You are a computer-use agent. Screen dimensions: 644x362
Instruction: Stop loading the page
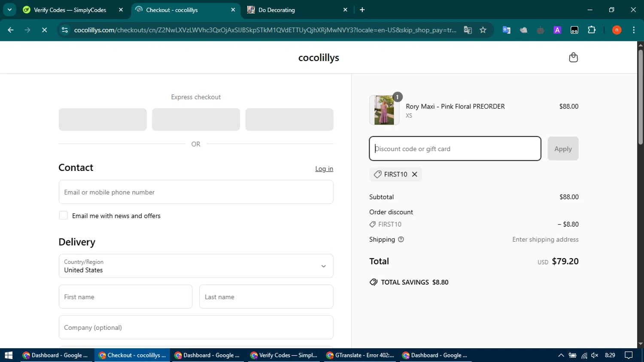[x=44, y=30]
